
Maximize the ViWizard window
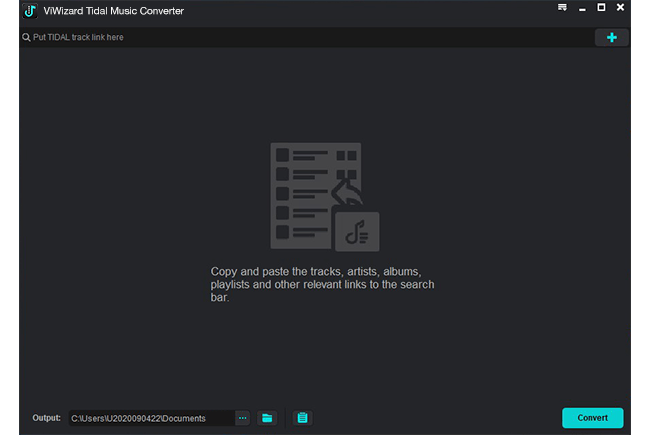pyautogui.click(x=601, y=8)
